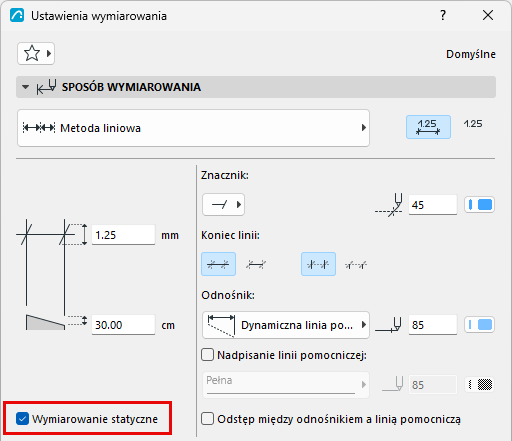Open the Dynamiczna linia pomocnicza dropdown
Viewport: 512px width, 441px height.
pos(286,325)
